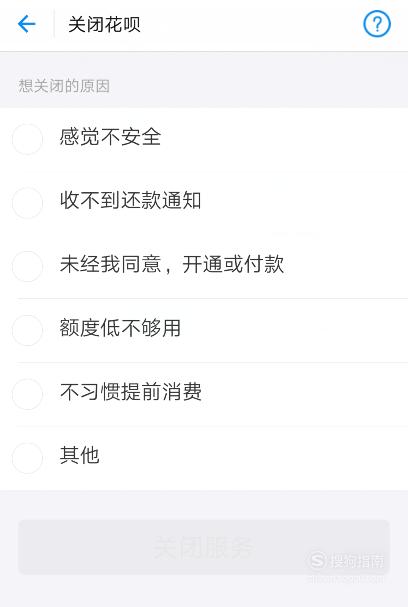Tap the 不习惯提前消费 label text
This screenshot has width=408, height=607.
pos(131,392)
